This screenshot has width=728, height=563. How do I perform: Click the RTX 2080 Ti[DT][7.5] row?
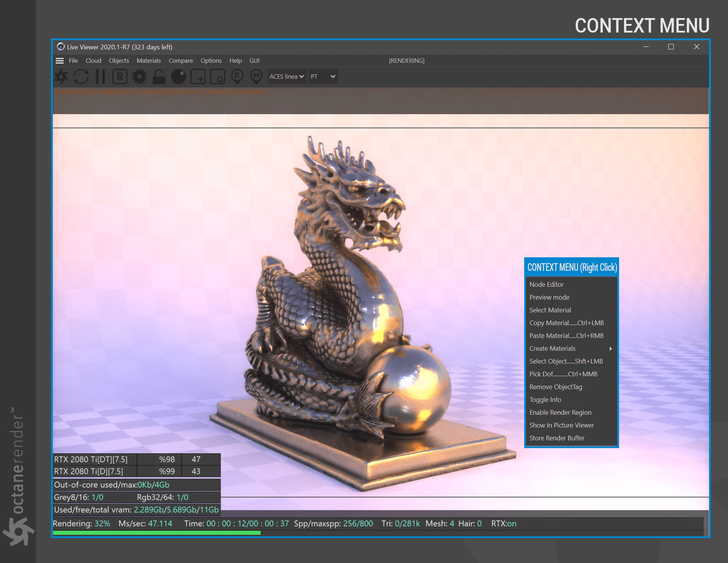point(136,459)
